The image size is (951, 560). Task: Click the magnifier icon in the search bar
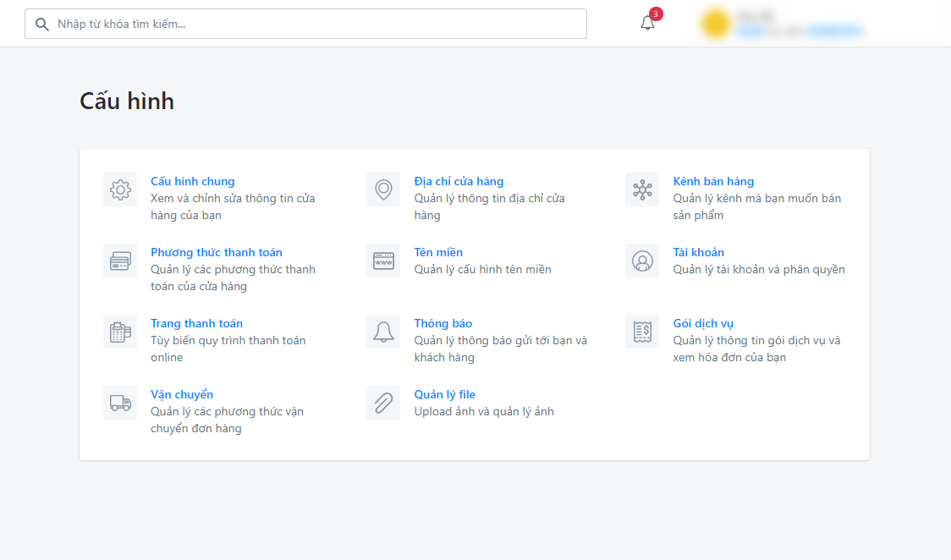pyautogui.click(x=42, y=24)
